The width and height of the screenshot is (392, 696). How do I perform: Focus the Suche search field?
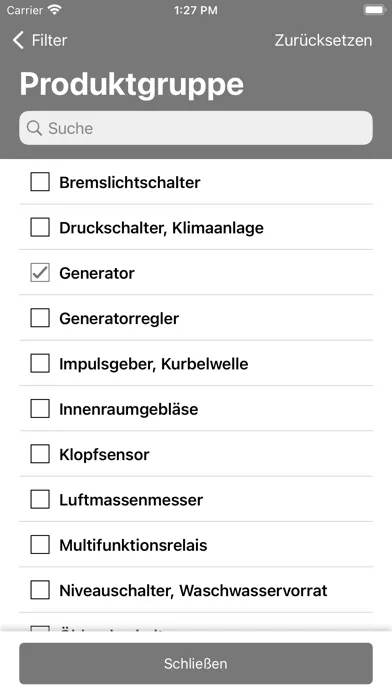point(196,128)
